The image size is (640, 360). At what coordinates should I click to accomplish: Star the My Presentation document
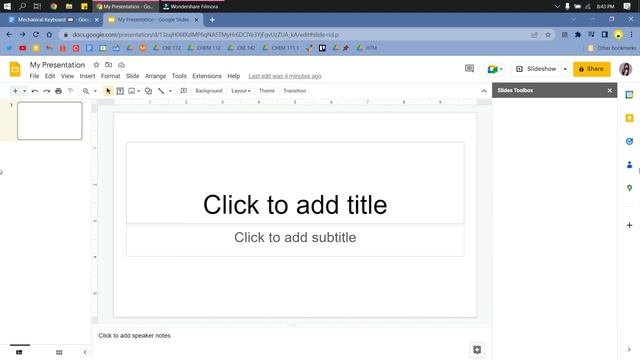[x=96, y=65]
